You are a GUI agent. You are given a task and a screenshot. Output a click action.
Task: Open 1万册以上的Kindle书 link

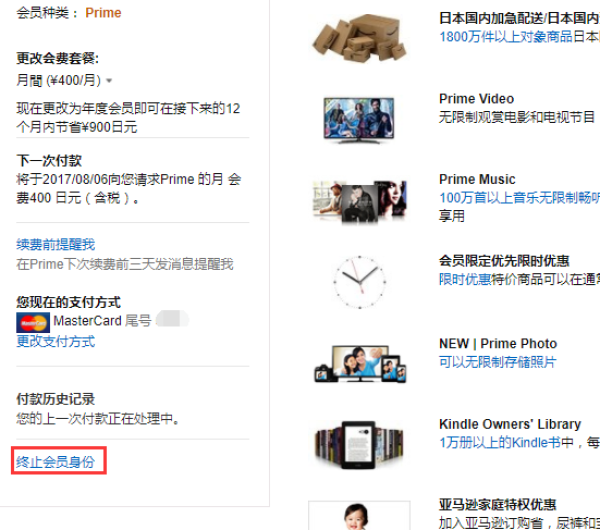506,442
